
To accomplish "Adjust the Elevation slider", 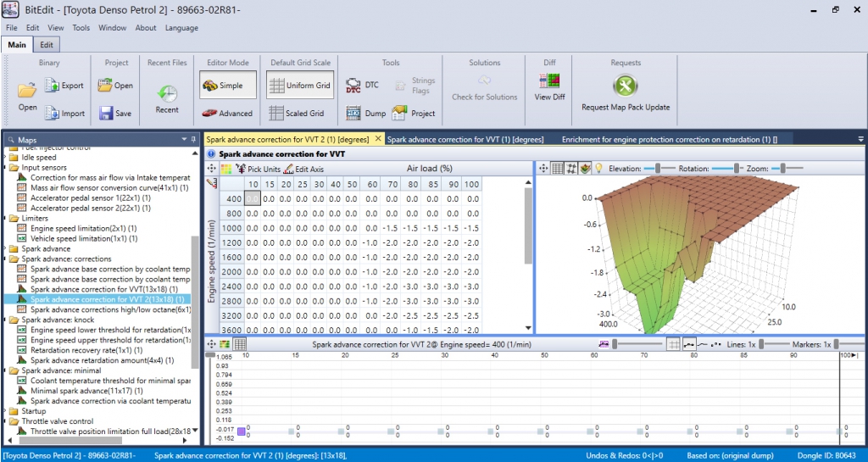I will coord(659,168).
